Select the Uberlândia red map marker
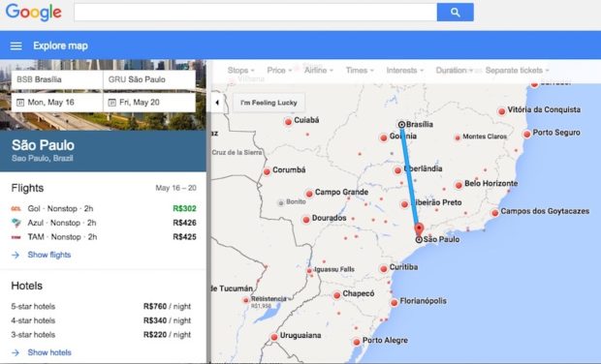Screen dimensions: 601x364 point(397,170)
